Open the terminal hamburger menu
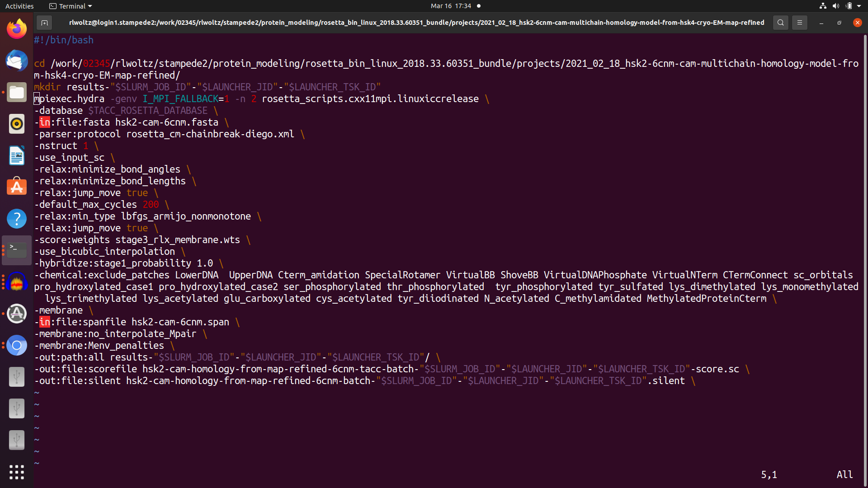The width and height of the screenshot is (868, 488). click(x=799, y=23)
